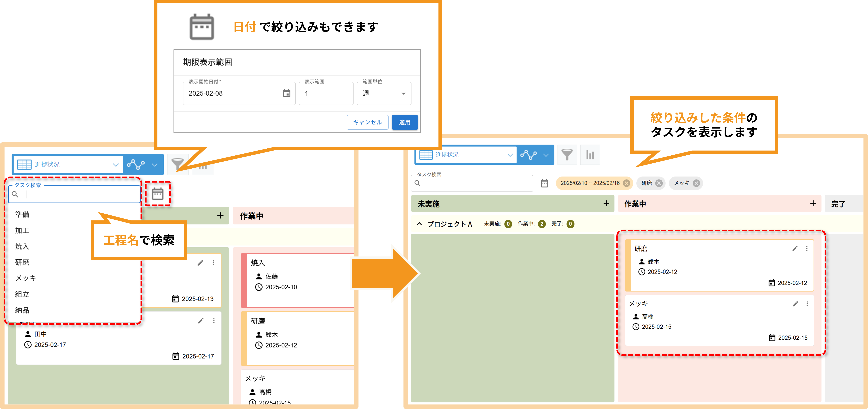This screenshot has width=868, height=409.
Task: Open the funnel filter icon in right toolbar
Action: pos(567,155)
